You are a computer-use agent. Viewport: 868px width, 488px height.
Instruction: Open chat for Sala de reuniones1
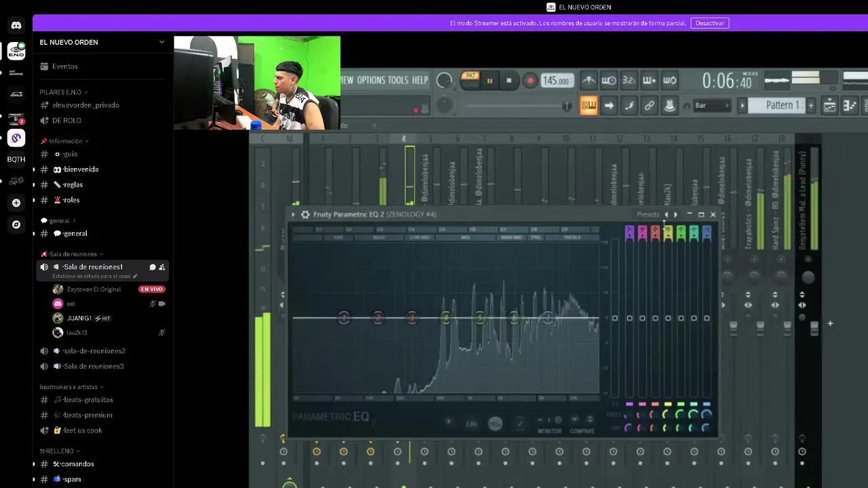pos(153,267)
